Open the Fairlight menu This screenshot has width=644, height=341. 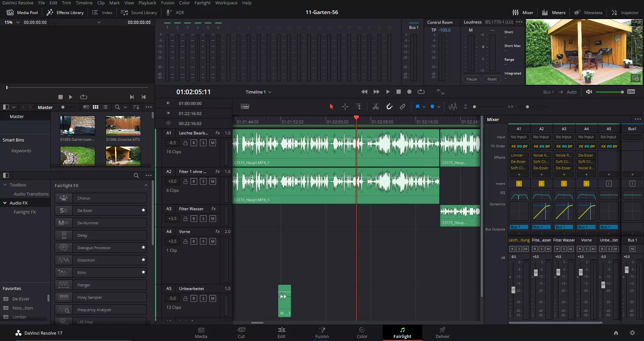(x=203, y=3)
